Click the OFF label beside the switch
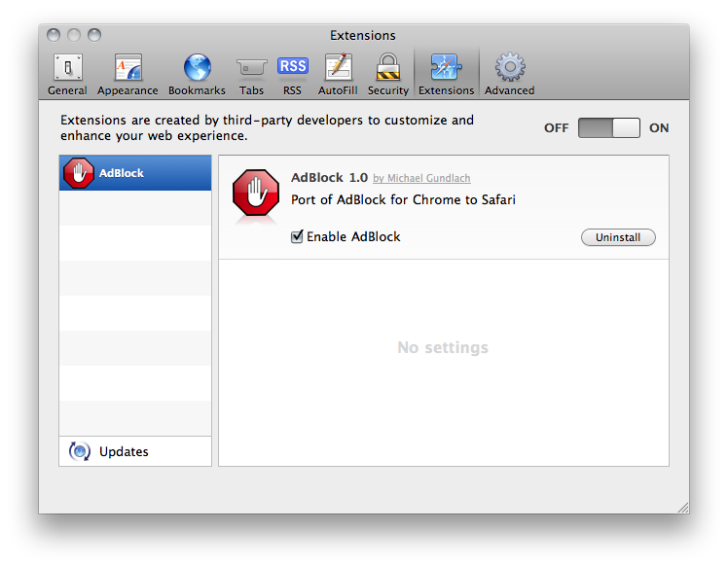 (556, 128)
